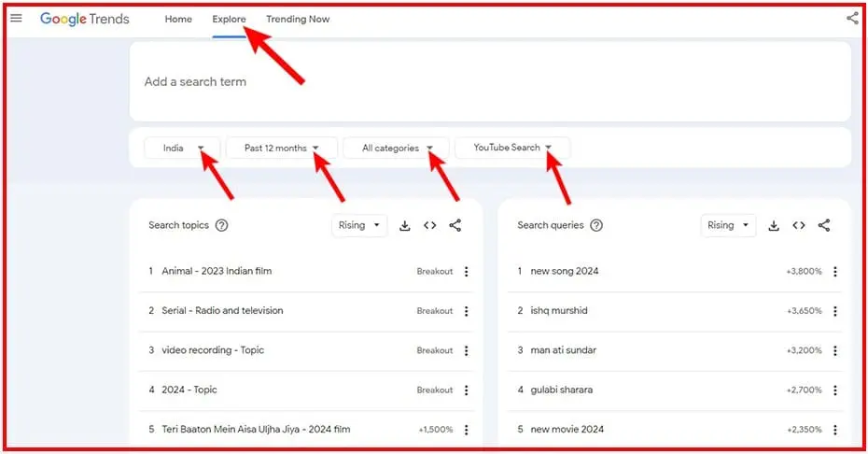Viewport: 868px width, 454px height.
Task: Open the Past 12 months time dropdown
Action: (282, 148)
